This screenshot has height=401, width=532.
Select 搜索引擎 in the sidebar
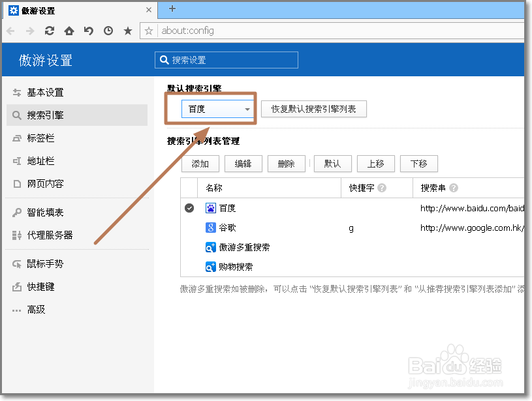point(77,115)
